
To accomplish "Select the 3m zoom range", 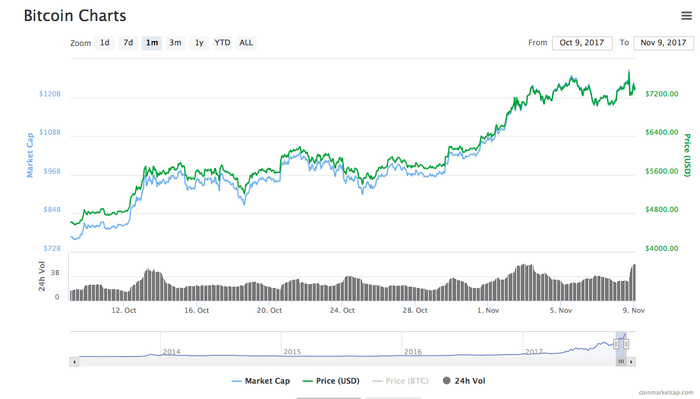I will coord(175,43).
